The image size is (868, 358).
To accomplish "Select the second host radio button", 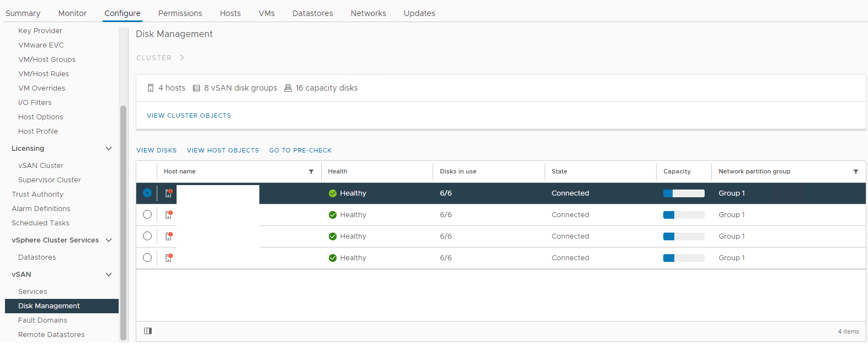I will point(147,214).
